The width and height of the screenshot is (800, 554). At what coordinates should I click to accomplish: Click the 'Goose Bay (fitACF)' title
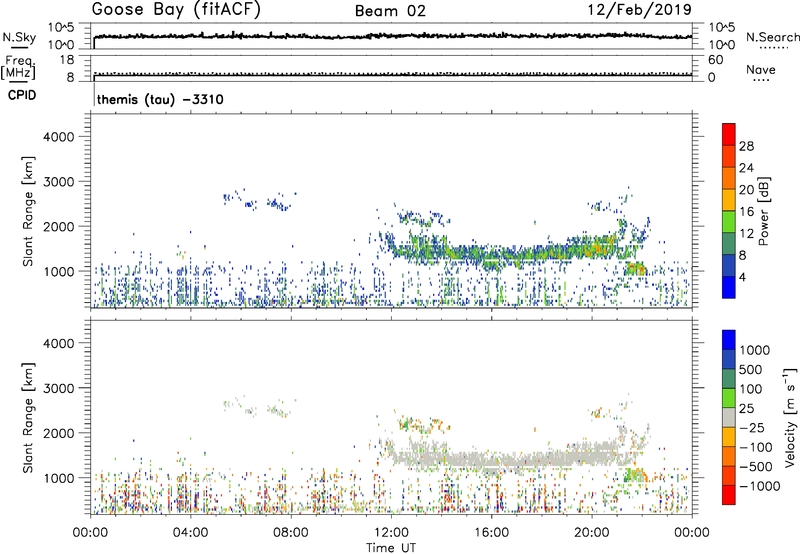pyautogui.click(x=176, y=10)
